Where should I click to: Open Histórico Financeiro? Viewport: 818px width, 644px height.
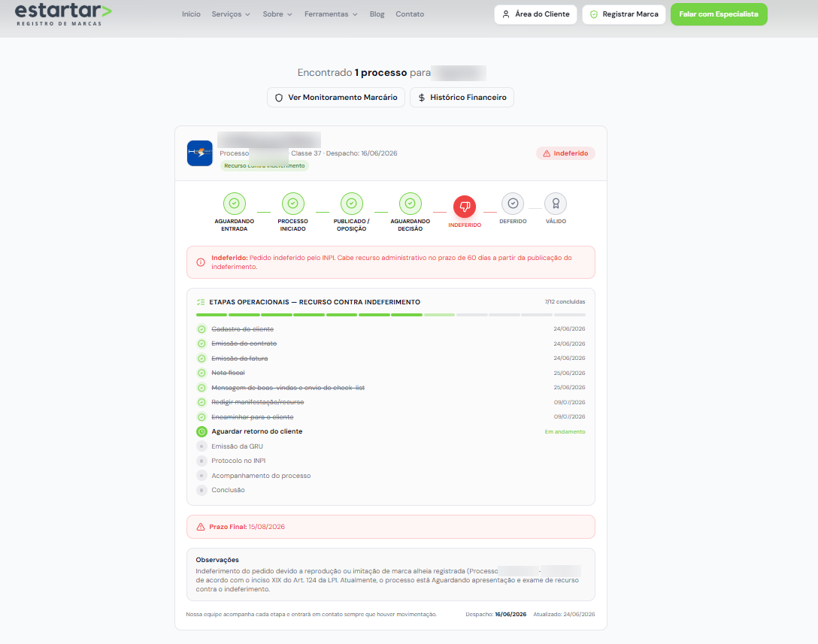click(462, 98)
